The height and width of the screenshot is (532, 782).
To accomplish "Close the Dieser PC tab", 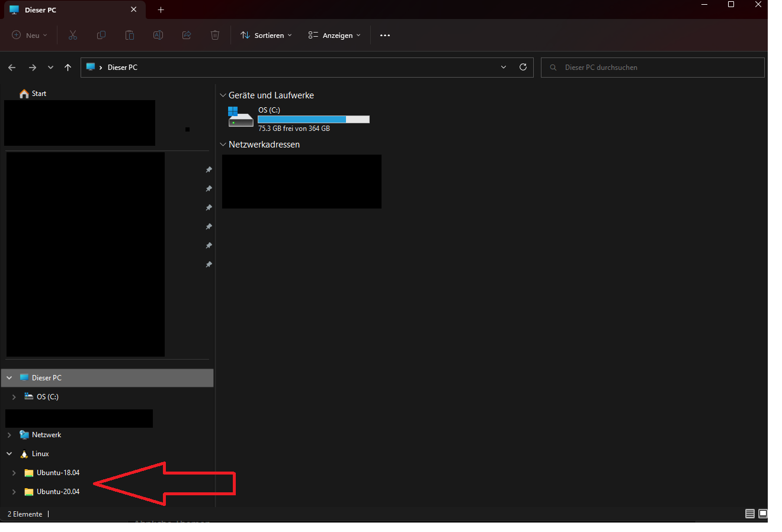I will pyautogui.click(x=134, y=9).
